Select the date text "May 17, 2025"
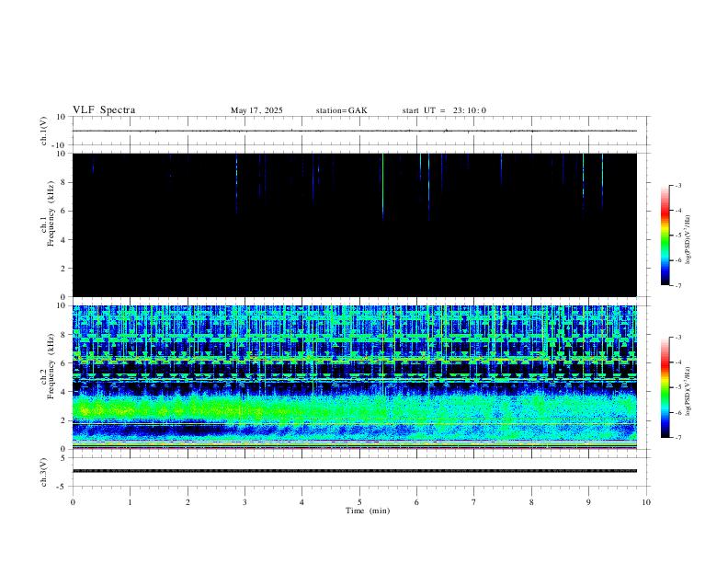 pos(256,110)
